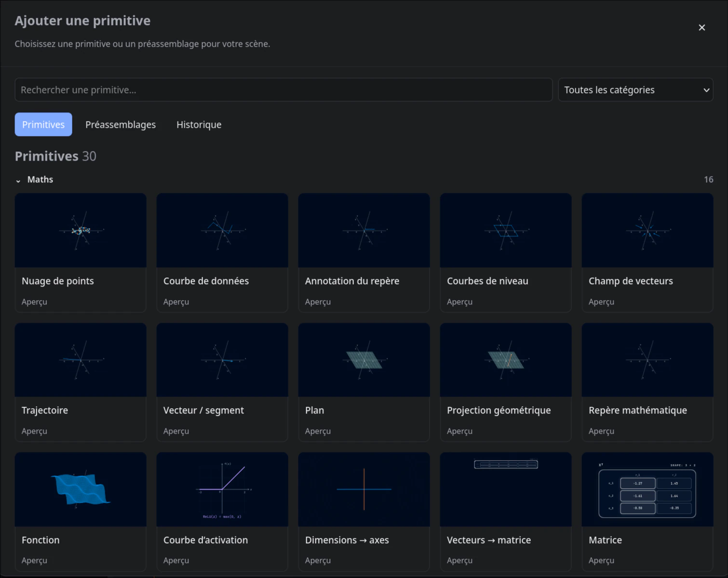Select the Courbes de niveau preview thumbnail
The image size is (728, 578).
(x=506, y=231)
